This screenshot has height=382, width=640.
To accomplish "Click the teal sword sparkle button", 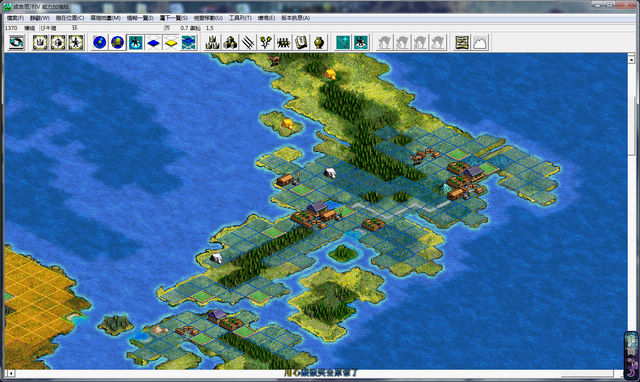I will [343, 42].
